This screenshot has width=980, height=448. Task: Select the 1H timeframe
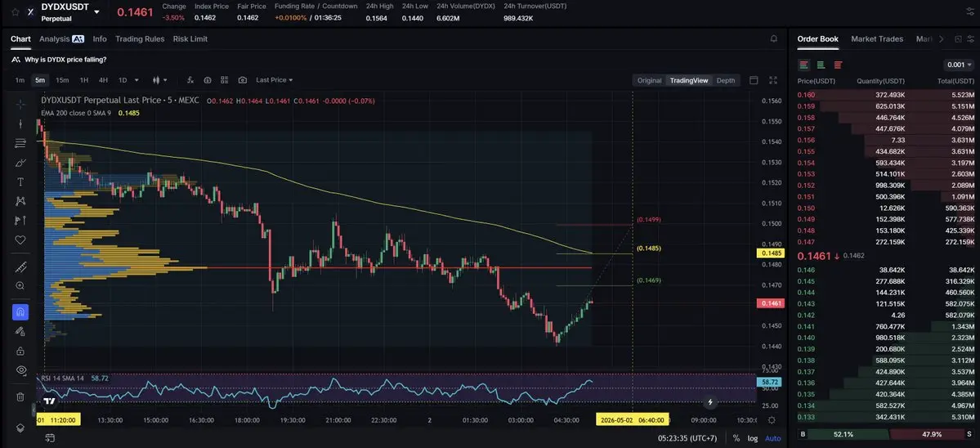pos(83,80)
